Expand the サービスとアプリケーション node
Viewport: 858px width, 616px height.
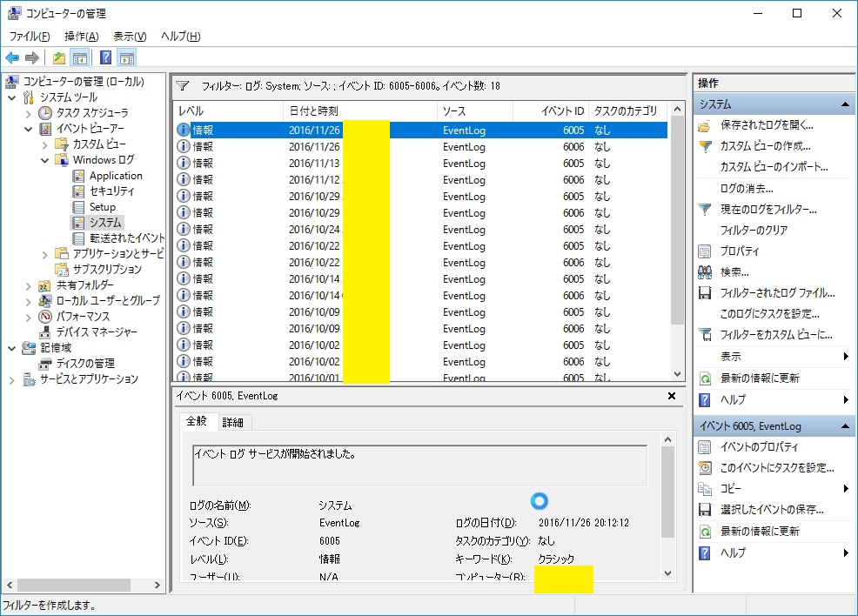(x=12, y=379)
